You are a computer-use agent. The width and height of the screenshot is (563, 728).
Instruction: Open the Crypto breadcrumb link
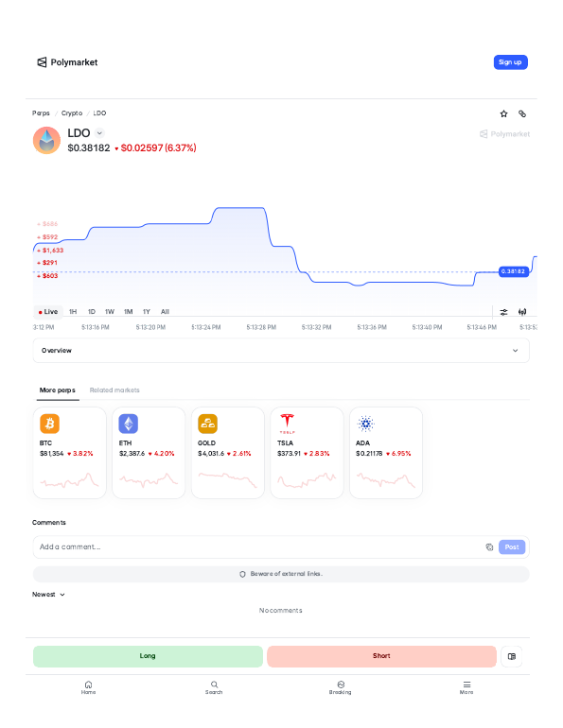[x=72, y=113]
